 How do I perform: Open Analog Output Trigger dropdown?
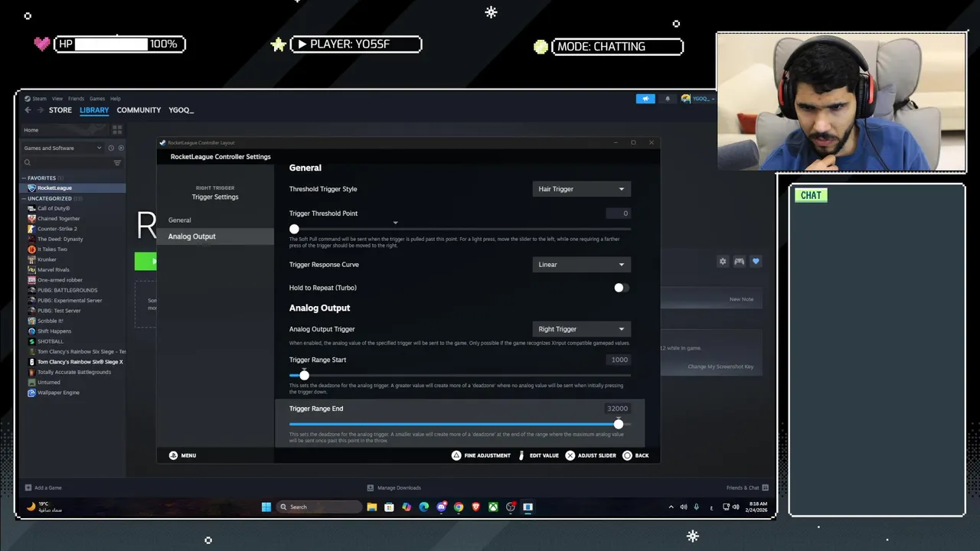pos(581,329)
